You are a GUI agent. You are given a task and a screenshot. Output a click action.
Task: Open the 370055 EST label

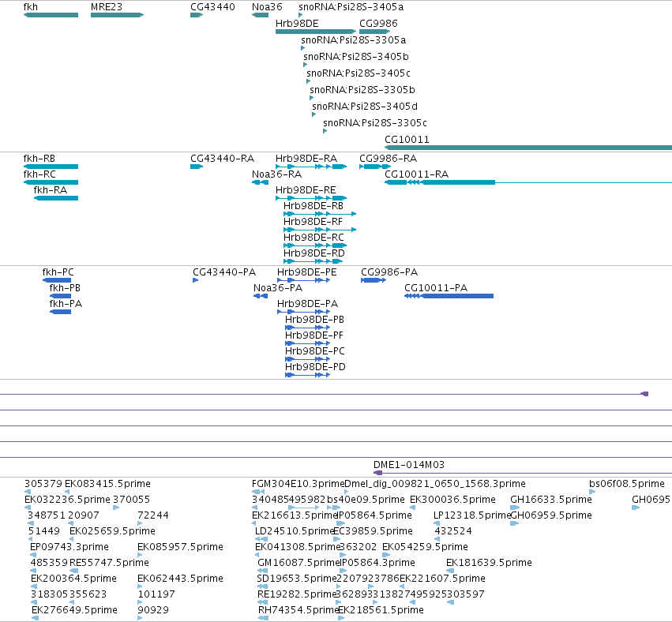point(131,500)
